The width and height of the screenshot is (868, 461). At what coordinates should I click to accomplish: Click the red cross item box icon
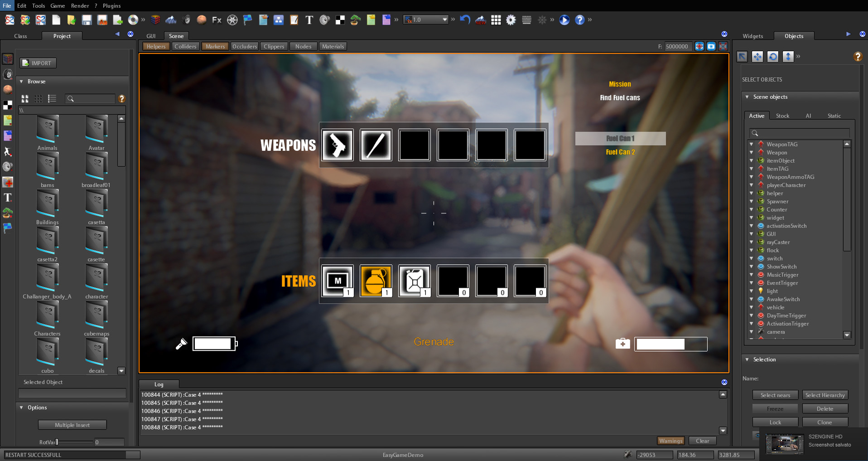pos(8,182)
